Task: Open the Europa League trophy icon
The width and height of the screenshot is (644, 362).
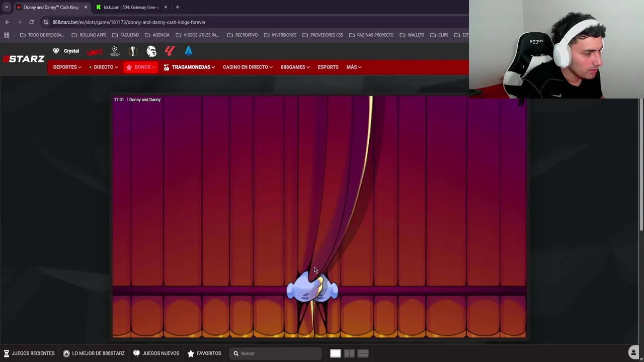Action: (133, 51)
